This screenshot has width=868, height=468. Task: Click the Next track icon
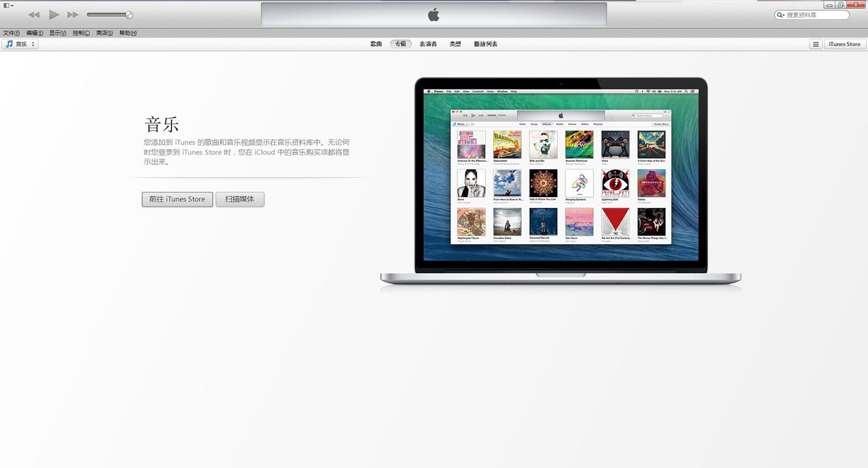click(x=73, y=14)
